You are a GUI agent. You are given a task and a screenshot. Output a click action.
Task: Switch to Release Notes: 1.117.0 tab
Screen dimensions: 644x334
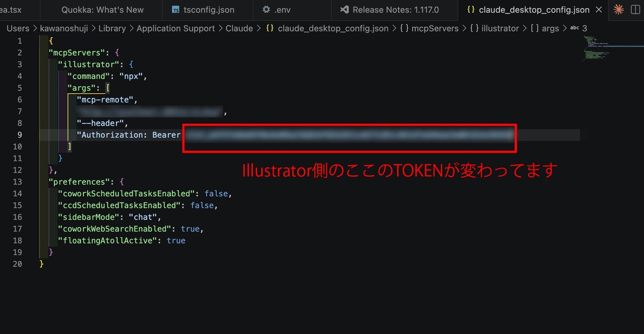[x=395, y=10]
